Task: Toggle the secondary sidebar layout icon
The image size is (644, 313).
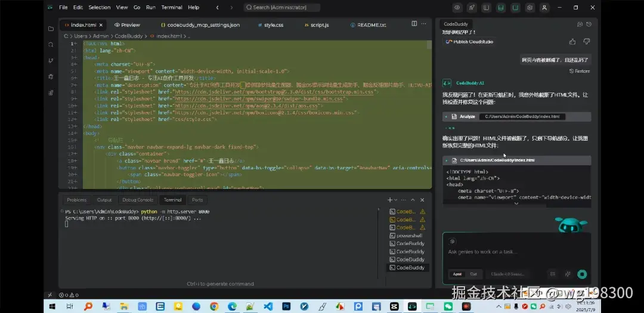Action: click(515, 7)
